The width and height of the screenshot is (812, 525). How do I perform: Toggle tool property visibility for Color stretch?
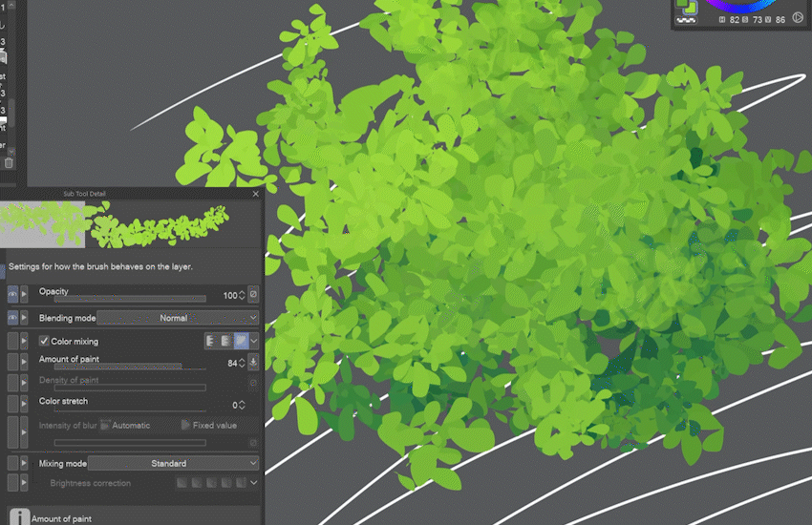pos(13,404)
